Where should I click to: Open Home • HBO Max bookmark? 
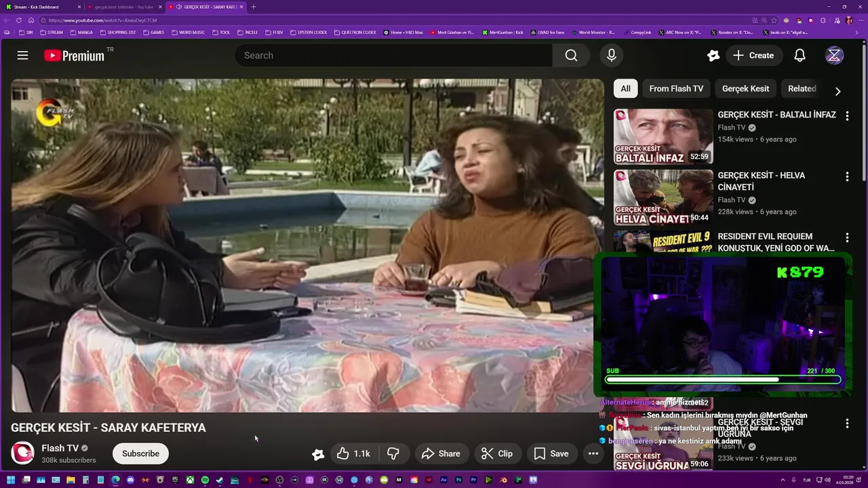click(403, 32)
